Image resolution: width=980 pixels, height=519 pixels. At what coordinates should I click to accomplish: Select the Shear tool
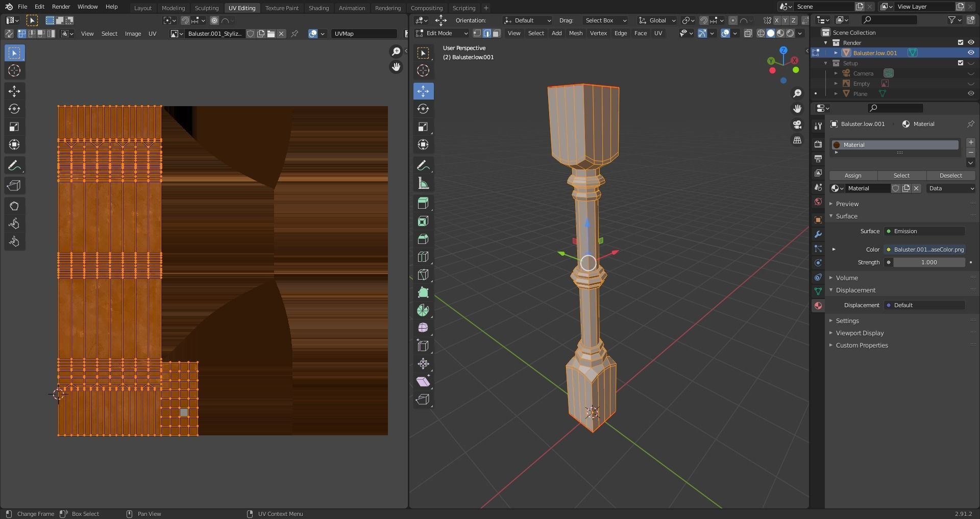pyautogui.click(x=423, y=381)
